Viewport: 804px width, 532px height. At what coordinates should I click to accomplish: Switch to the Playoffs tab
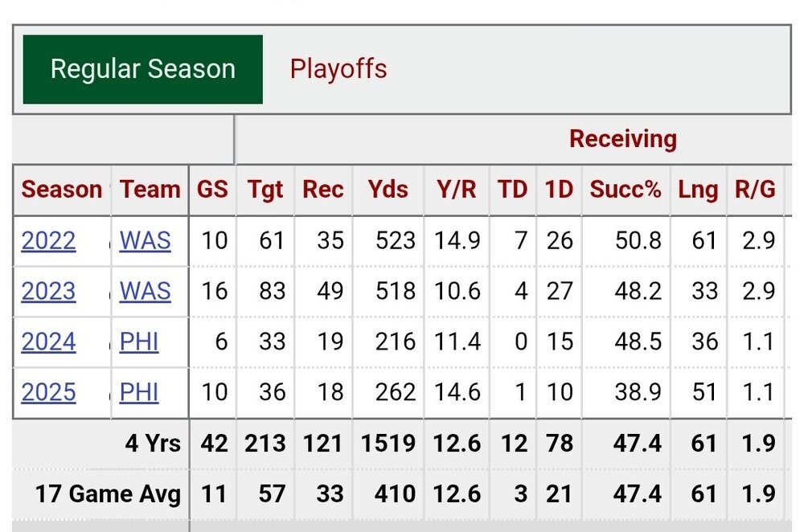click(338, 69)
